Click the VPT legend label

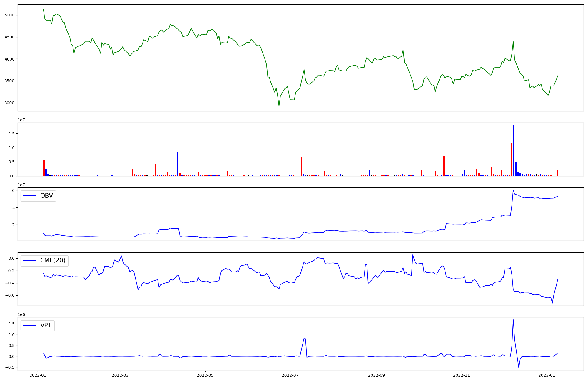point(46,325)
